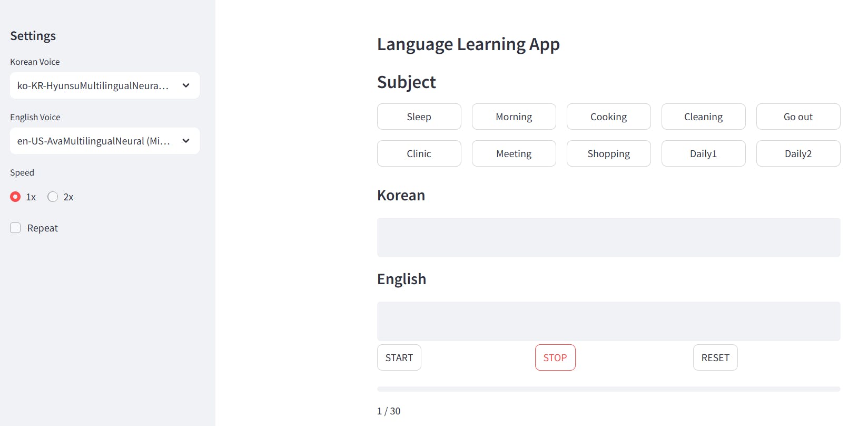The height and width of the screenshot is (426, 868).
Task: Click the Settings heading in sidebar
Action: click(x=33, y=36)
